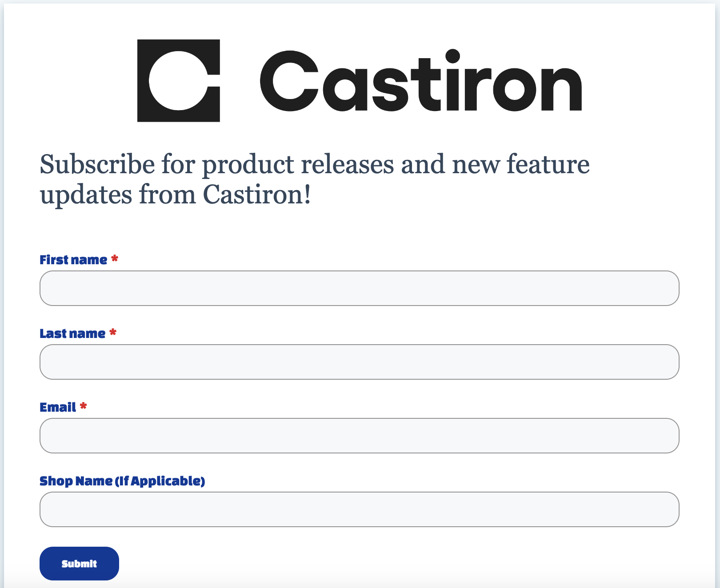Click the Email field label
This screenshot has width=720, height=588.
(x=58, y=407)
